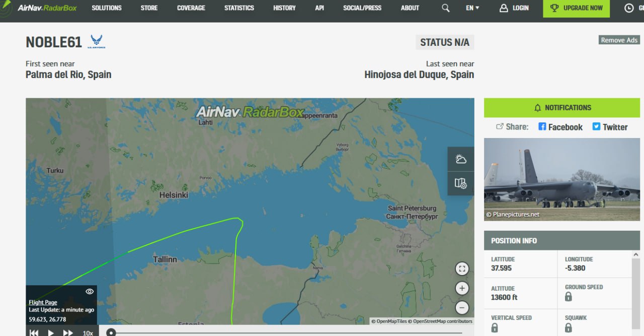Change the 10x playback speed
The width and height of the screenshot is (644, 336).
click(x=88, y=332)
